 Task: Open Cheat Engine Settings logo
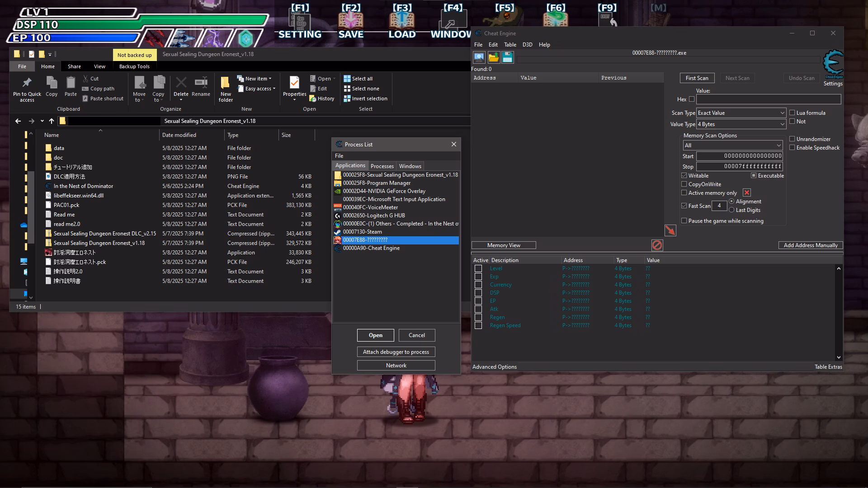833,65
